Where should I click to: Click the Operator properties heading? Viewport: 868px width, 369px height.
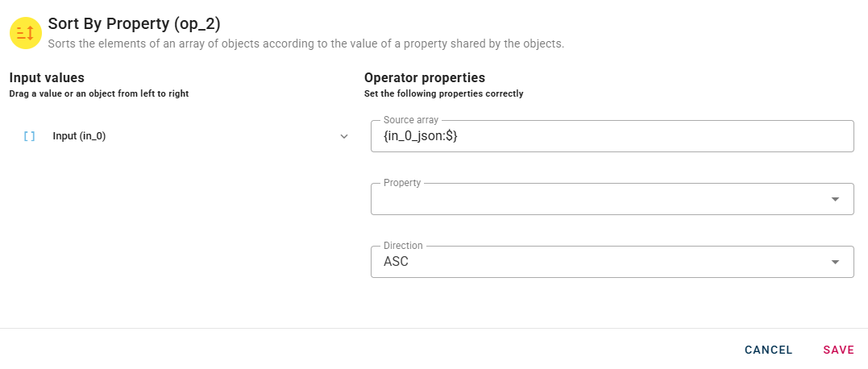click(x=424, y=78)
